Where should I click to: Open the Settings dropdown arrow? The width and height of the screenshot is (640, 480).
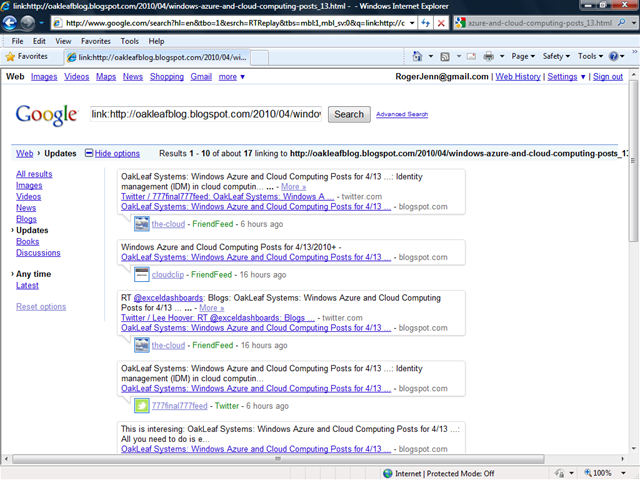(583, 77)
